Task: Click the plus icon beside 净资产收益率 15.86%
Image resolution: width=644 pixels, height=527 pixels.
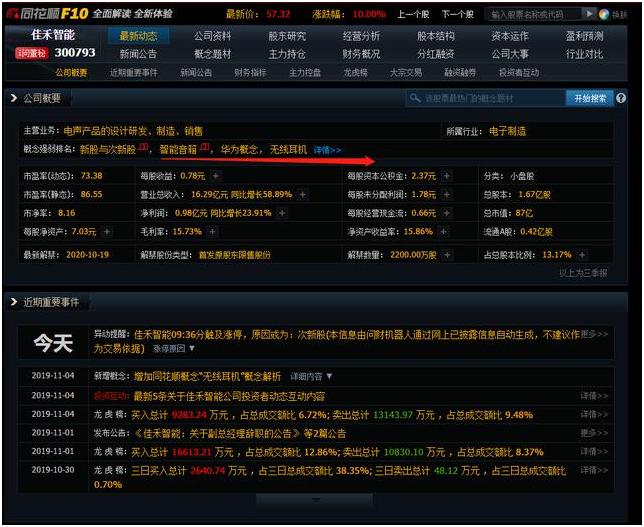Action: pos(444,232)
